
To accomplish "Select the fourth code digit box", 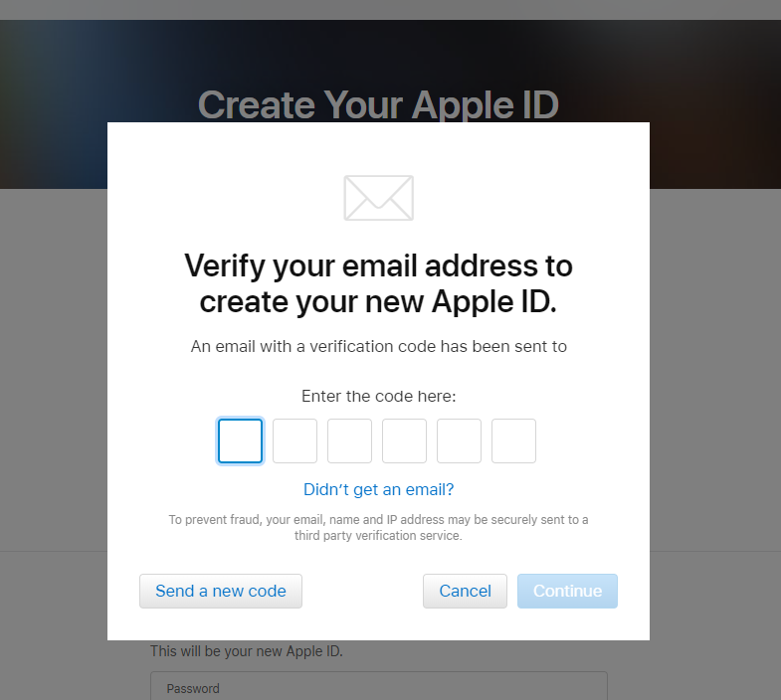I will [405, 441].
